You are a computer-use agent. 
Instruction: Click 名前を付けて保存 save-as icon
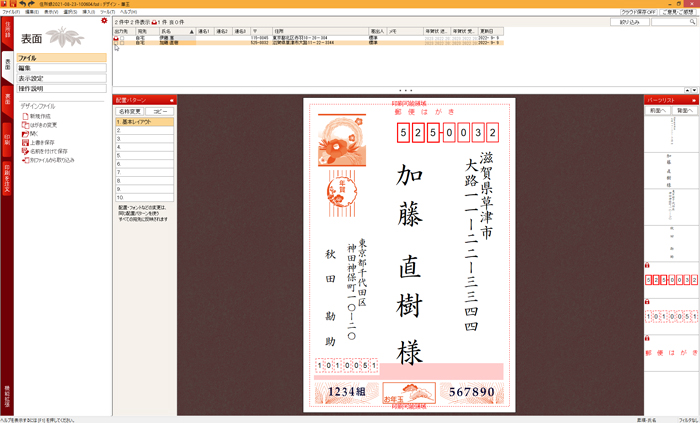pos(24,151)
